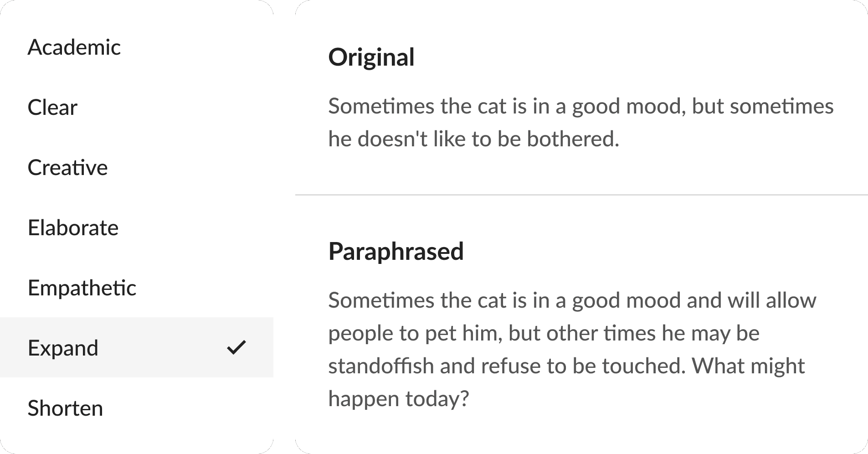Deselect the currently active Expand mode
This screenshot has width=868, height=454.
63,348
